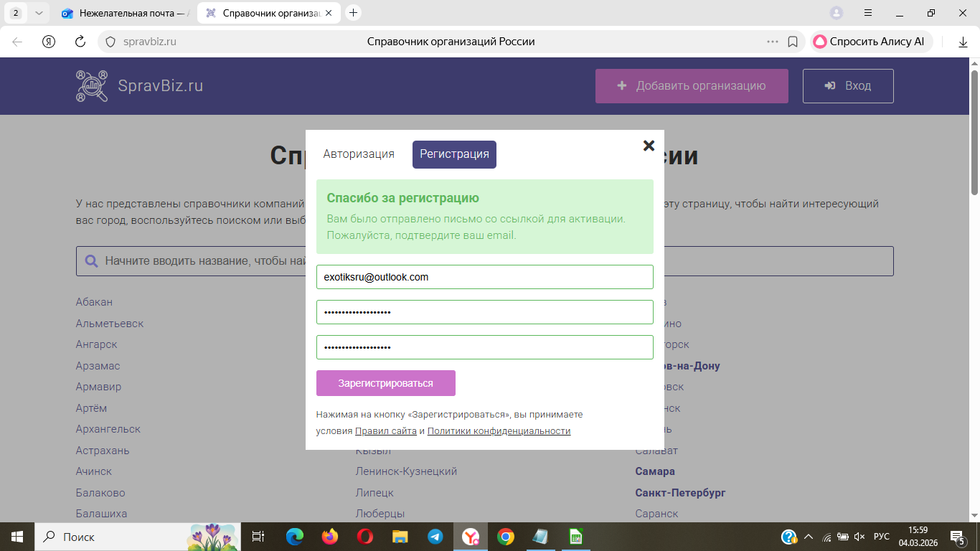The width and height of the screenshot is (980, 551).
Task: Open the Балашиха city link
Action: (x=101, y=514)
